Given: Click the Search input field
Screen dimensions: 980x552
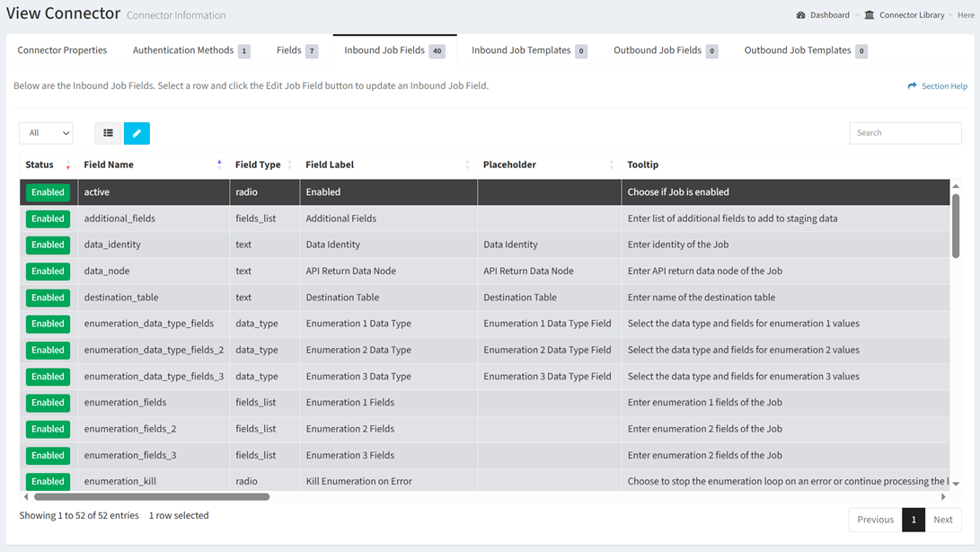Looking at the screenshot, I should 905,133.
